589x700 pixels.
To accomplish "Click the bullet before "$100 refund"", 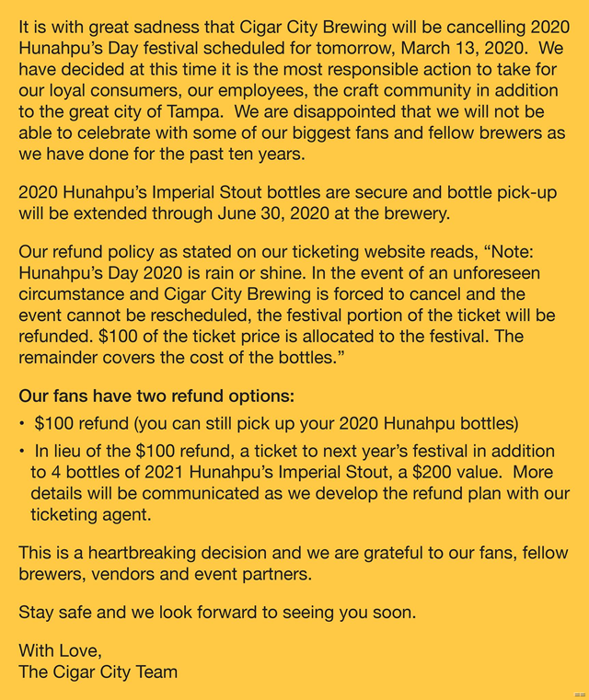I will pyautogui.click(x=21, y=424).
